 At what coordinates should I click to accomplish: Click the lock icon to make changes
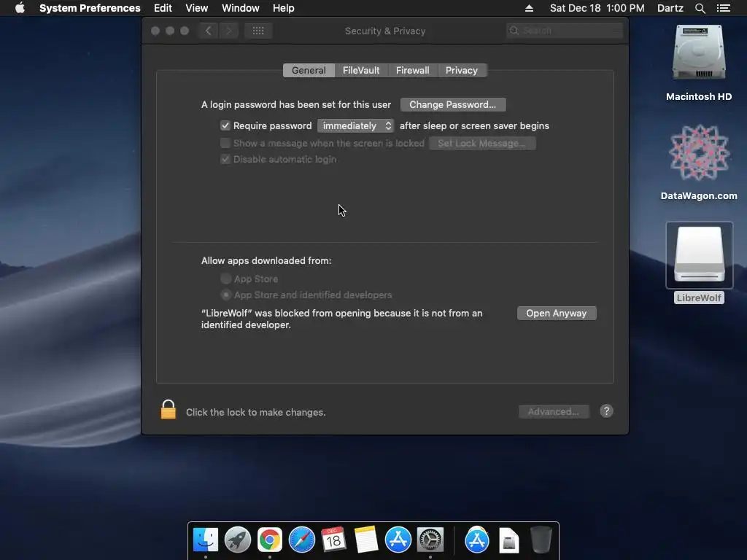(169, 410)
